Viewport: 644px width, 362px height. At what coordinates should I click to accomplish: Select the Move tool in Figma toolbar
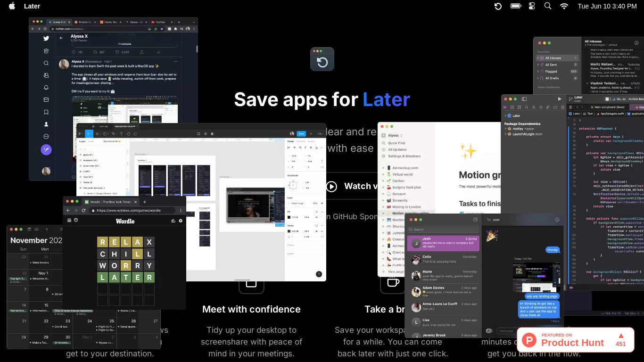coord(88,134)
